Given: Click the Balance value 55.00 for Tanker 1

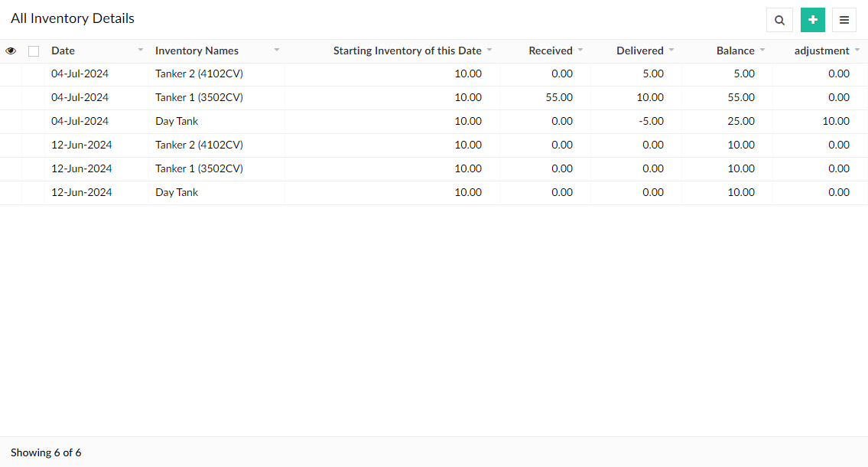Looking at the screenshot, I should tap(743, 97).
